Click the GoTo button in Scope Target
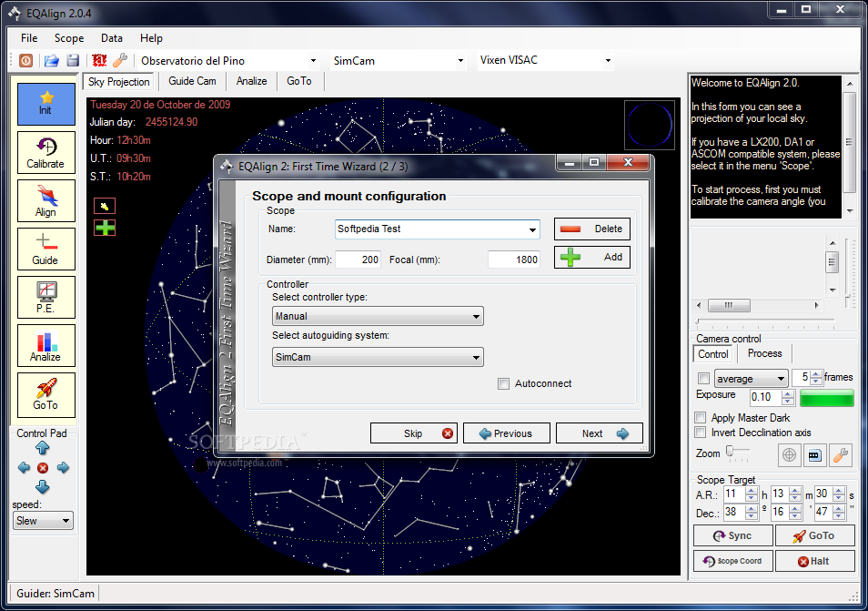Image resolution: width=868 pixels, height=611 pixels. (x=814, y=535)
